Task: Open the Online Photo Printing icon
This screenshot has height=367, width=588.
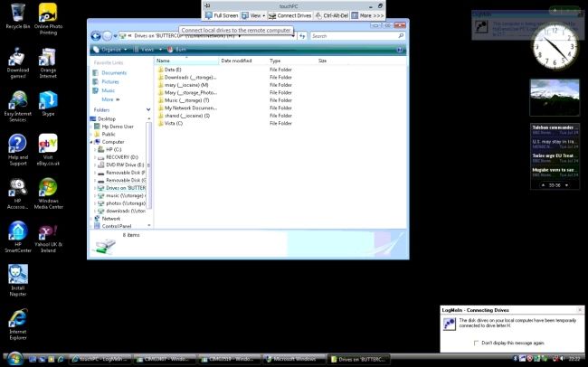Action: pos(48,19)
